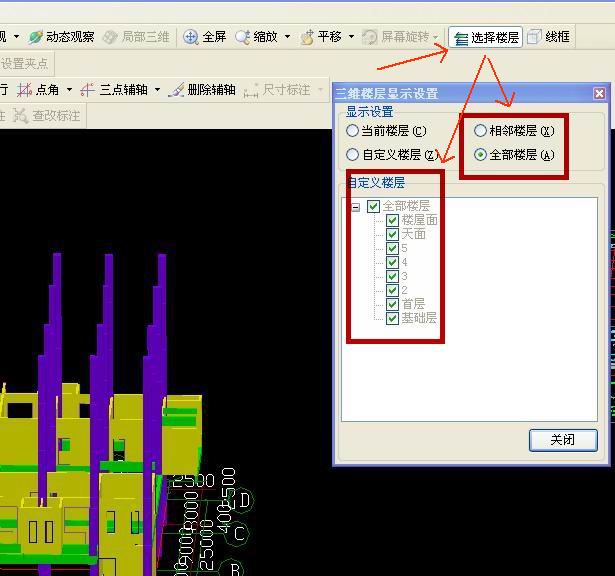615x576 pixels.
Task: Uncheck floor 2 checkbox
Action: (x=392, y=290)
